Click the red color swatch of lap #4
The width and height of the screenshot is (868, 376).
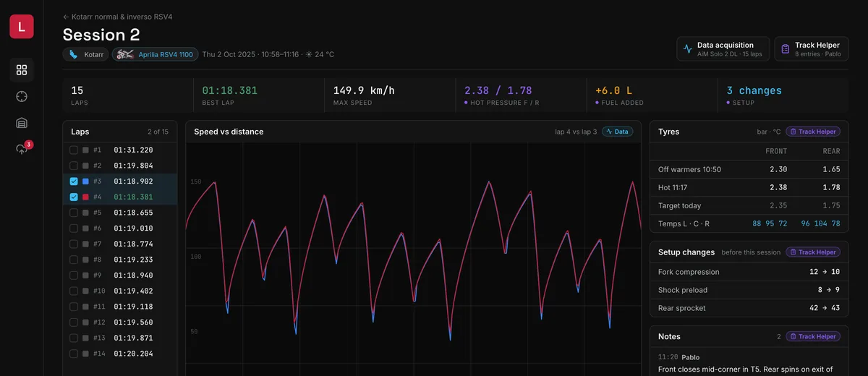click(85, 197)
